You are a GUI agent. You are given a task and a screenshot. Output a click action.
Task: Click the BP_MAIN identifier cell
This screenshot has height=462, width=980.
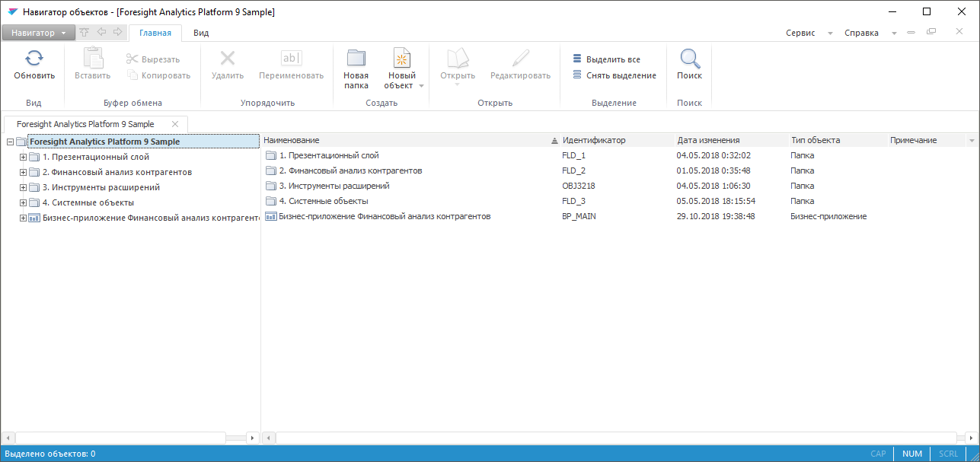point(578,216)
